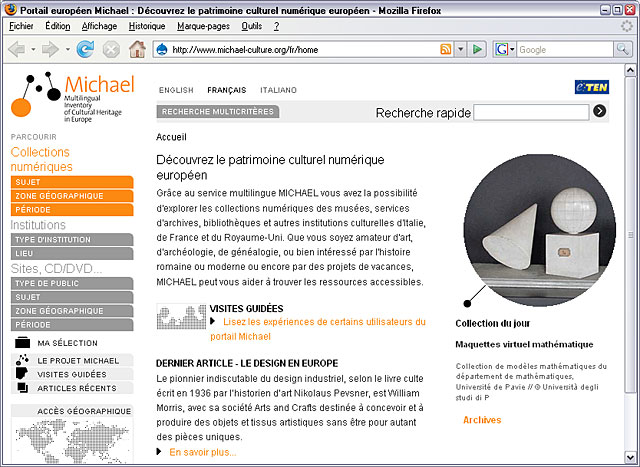Open the forward history dropdown arrow
The image size is (640, 467).
67,50
